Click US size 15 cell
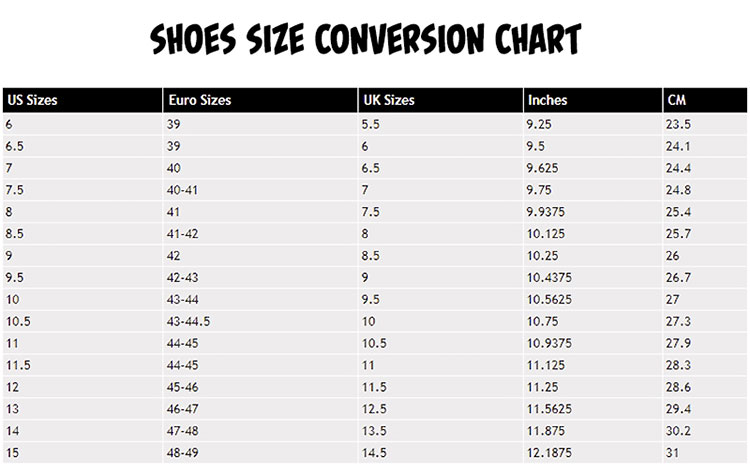 (x=82, y=453)
